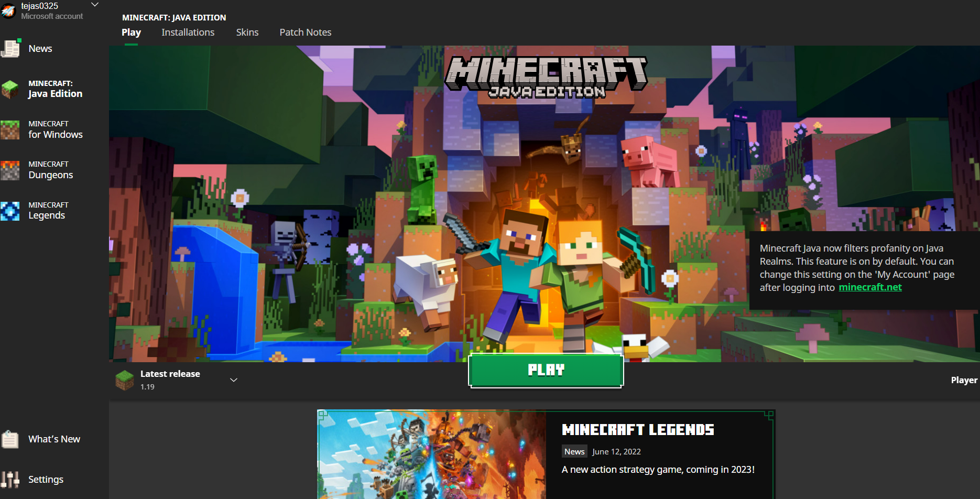Image resolution: width=980 pixels, height=499 pixels.
Task: Choose the Minecraft for Windows label
Action: click(x=56, y=129)
